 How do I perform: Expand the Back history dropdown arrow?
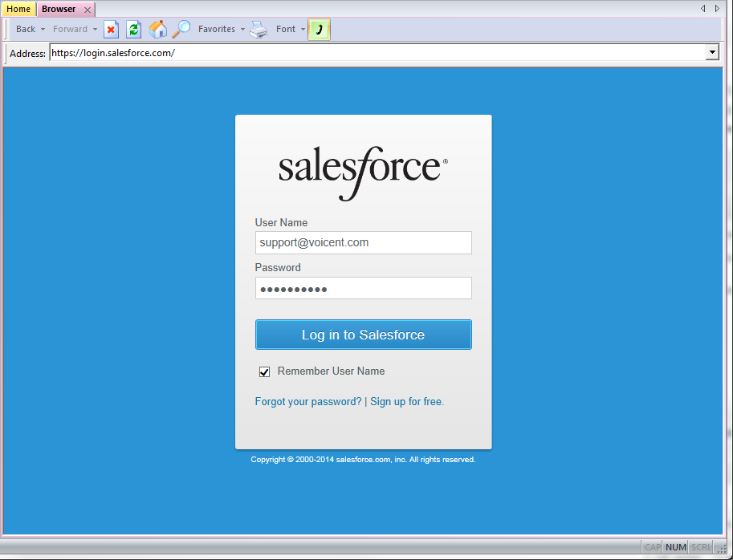point(43,30)
